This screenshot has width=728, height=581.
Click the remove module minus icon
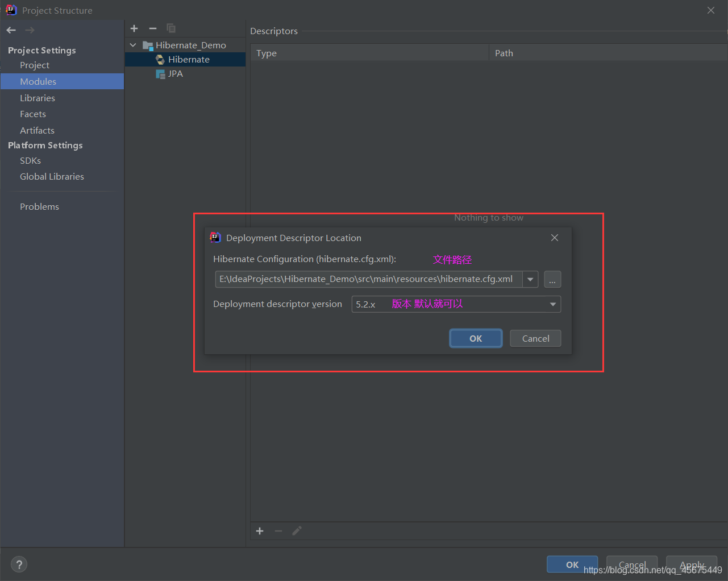(x=152, y=28)
